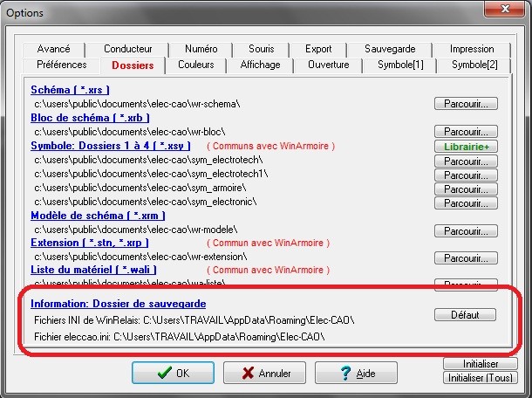Open the Export tab
Image resolution: width=532 pixels, height=398 pixels.
[318, 50]
